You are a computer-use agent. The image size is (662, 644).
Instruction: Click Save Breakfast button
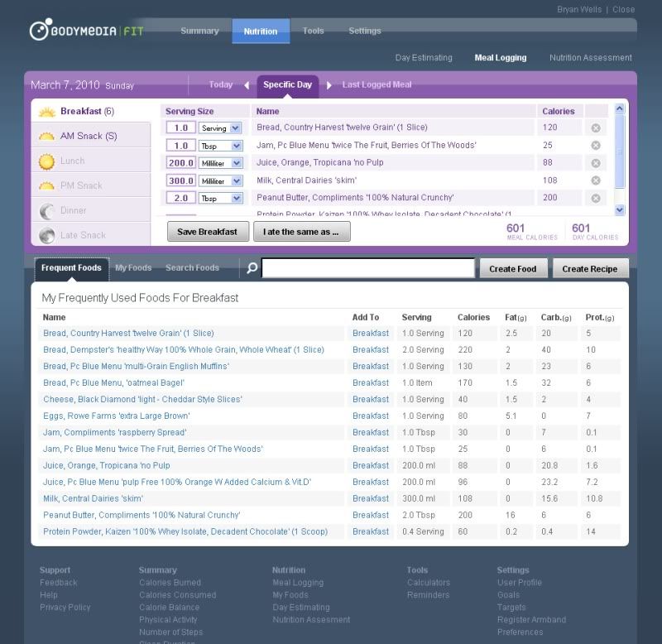[x=208, y=232]
